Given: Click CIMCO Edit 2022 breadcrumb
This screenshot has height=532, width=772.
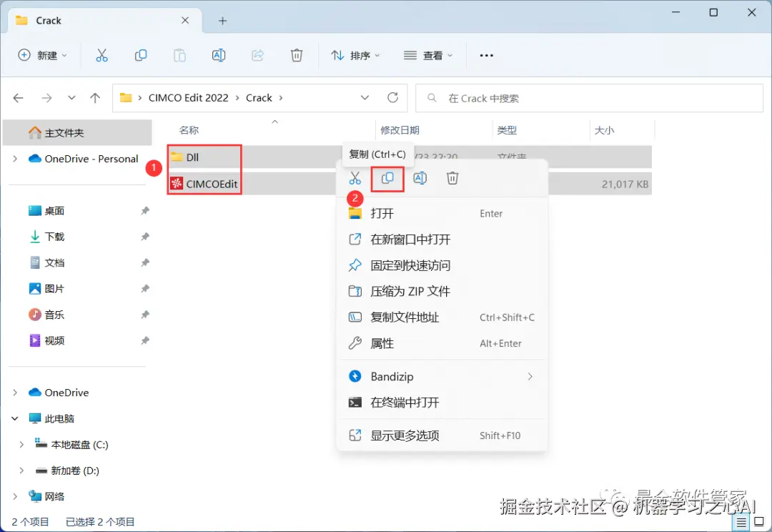Looking at the screenshot, I should [189, 97].
